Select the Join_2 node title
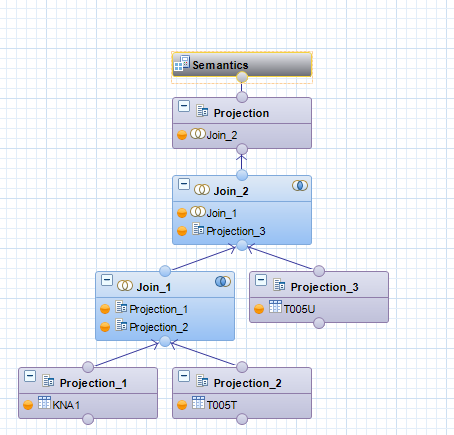Screen dimensions: 454x435 click(231, 191)
